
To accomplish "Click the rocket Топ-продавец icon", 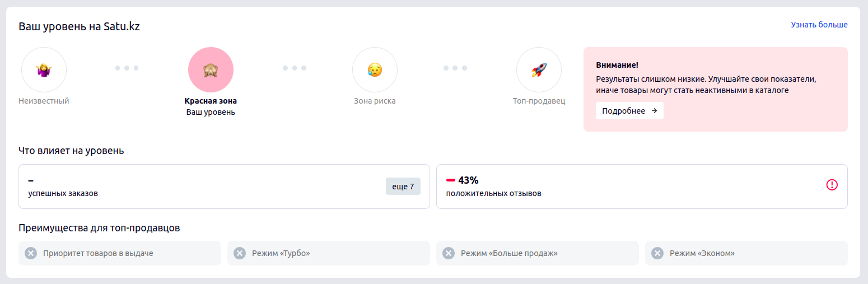I will (539, 70).
